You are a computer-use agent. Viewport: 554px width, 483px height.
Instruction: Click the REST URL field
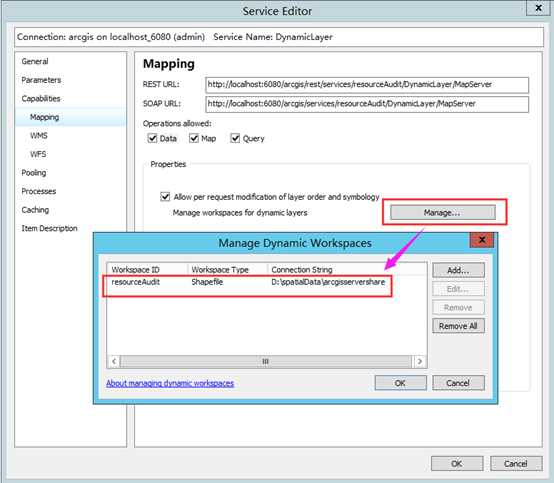(x=367, y=85)
